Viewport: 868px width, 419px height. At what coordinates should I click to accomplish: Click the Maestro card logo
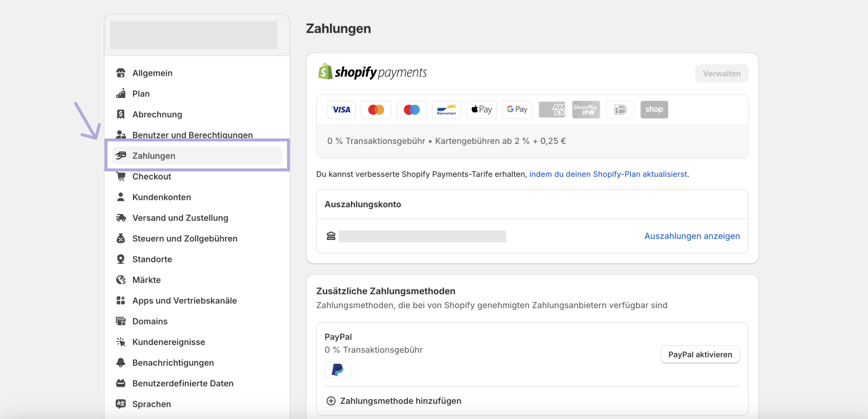coord(411,109)
